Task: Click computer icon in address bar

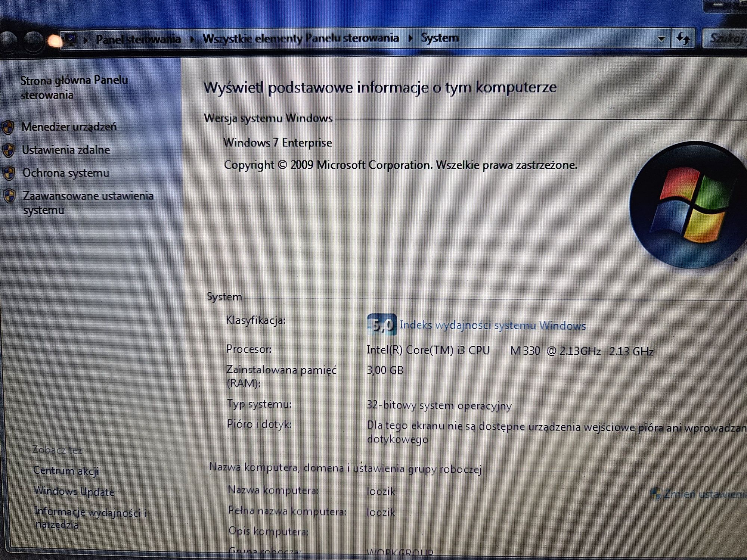Action: [x=70, y=40]
